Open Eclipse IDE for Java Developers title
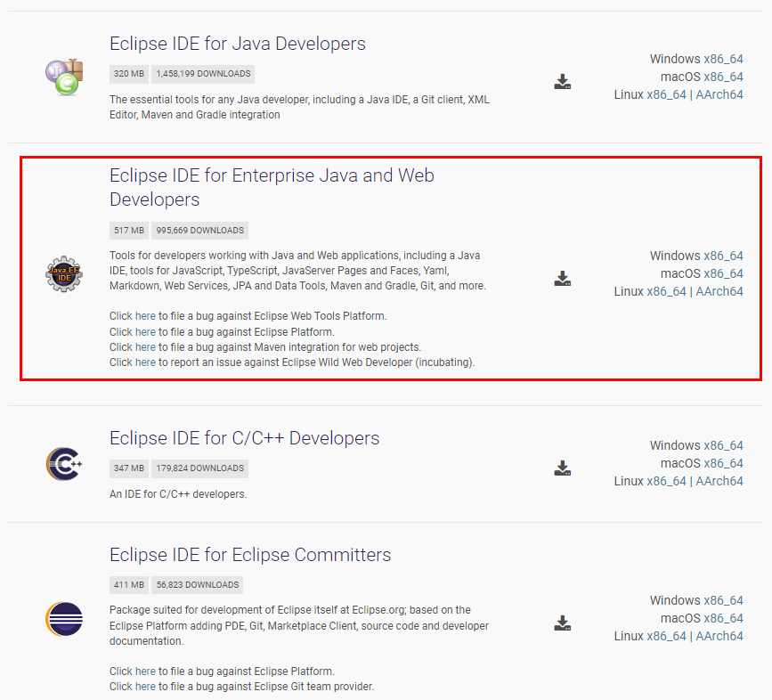772x700 pixels. pyautogui.click(x=238, y=44)
